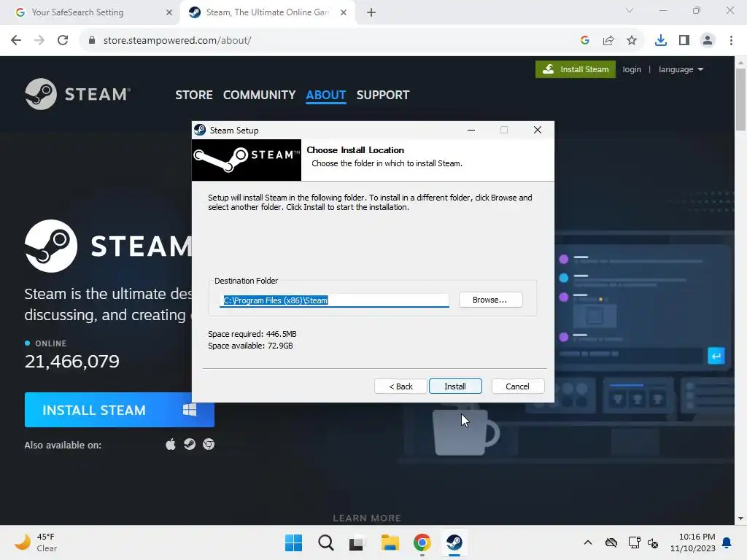Viewport: 747px width, 560px height.
Task: Open the Windows Start menu
Action: point(293,542)
